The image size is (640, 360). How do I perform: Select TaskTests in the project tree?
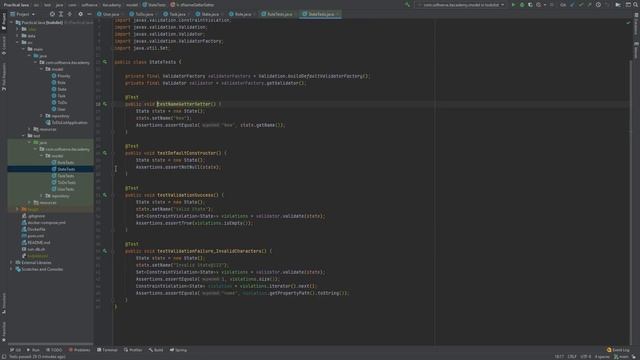[x=63, y=176]
